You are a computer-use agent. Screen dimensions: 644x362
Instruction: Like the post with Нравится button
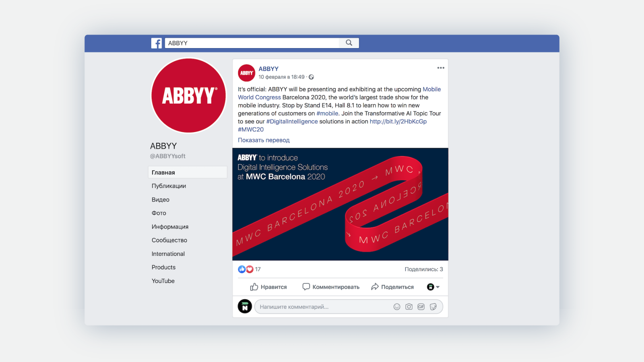click(268, 287)
